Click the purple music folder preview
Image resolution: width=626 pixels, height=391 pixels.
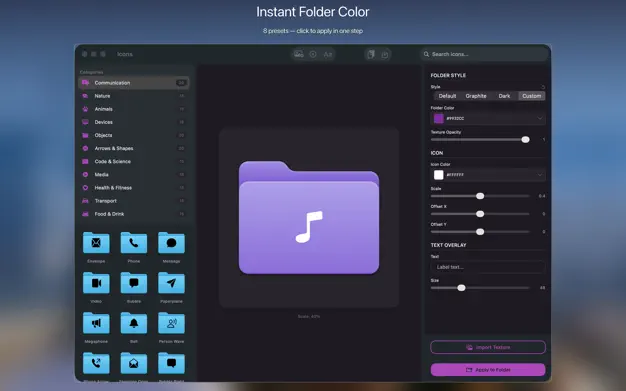click(x=309, y=218)
